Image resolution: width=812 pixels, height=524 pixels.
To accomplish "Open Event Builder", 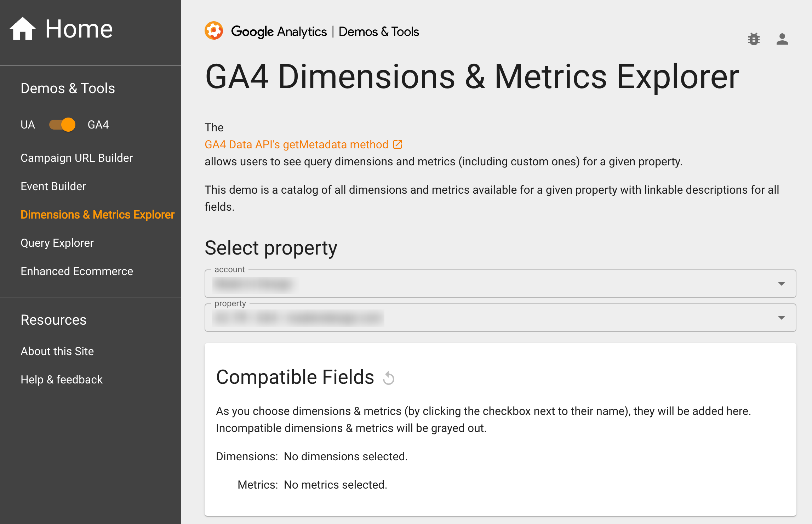I will click(x=53, y=186).
